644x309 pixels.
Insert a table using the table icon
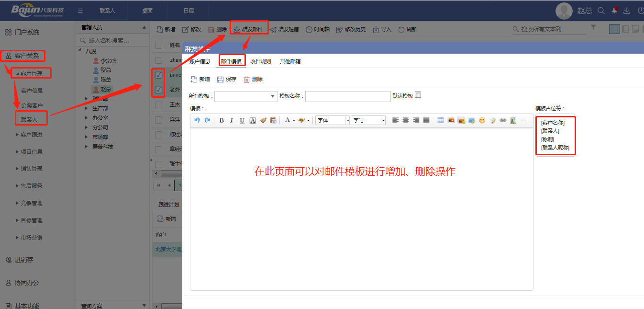(x=441, y=120)
